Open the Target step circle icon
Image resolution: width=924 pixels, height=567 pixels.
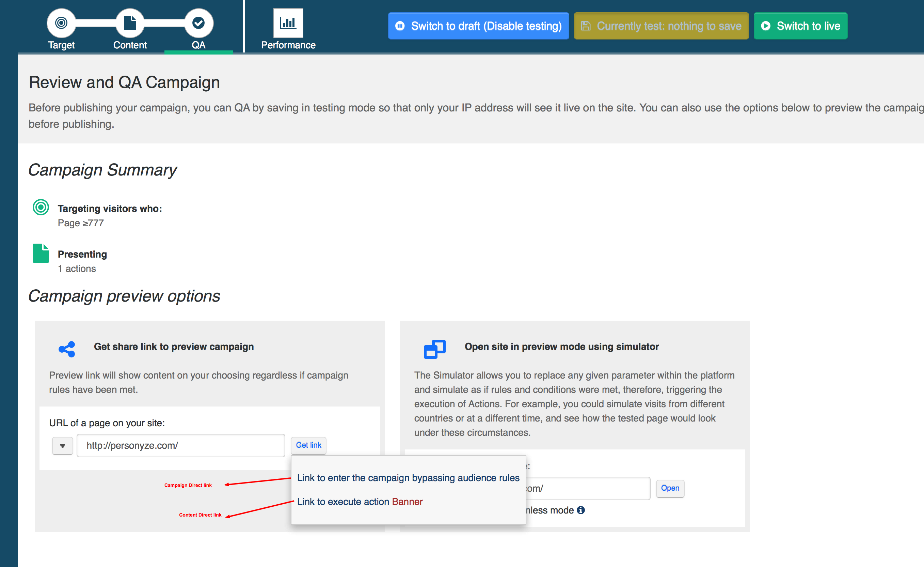click(61, 23)
